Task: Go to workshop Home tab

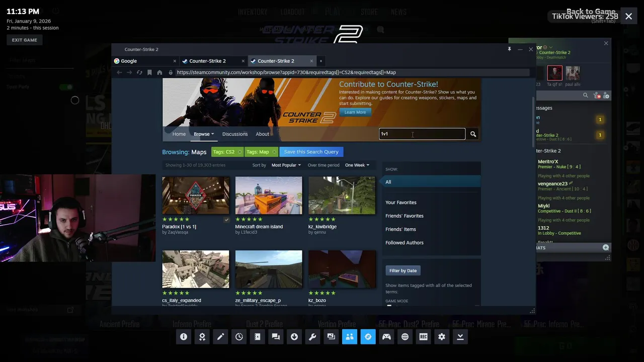Action: pos(179,134)
